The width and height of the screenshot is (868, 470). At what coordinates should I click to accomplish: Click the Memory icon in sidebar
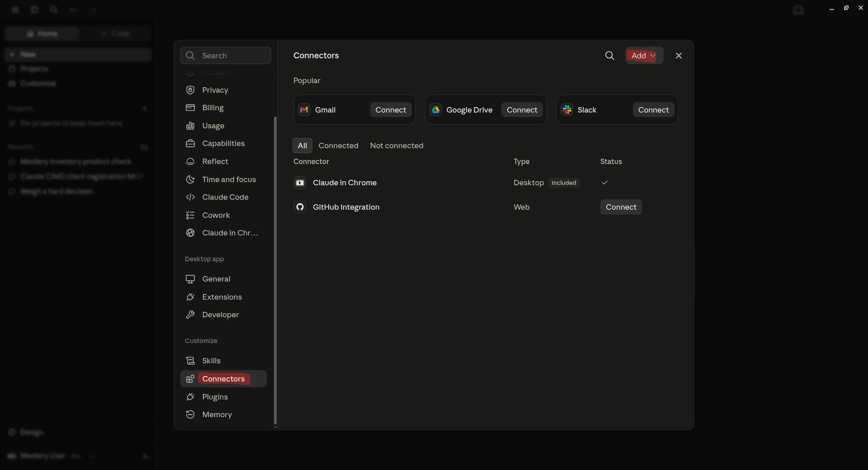coord(190,414)
